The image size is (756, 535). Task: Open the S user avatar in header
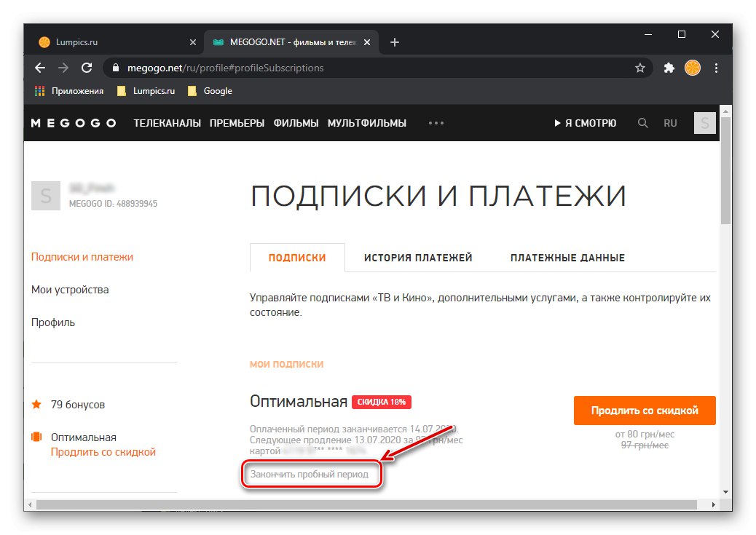point(705,123)
